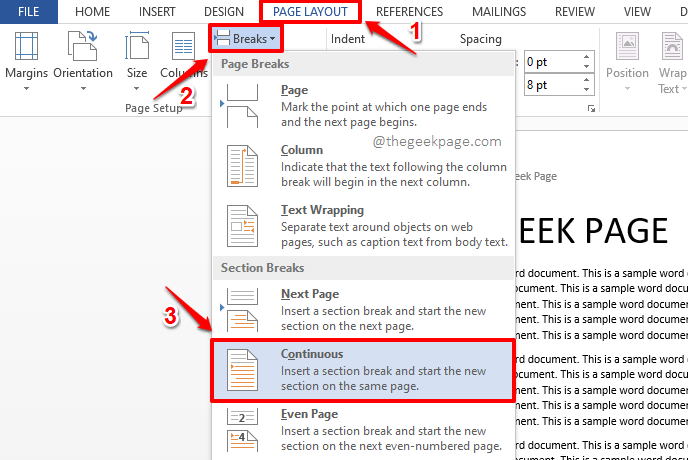The width and height of the screenshot is (688, 460).
Task: Increase the Spacing Before value
Action: click(x=587, y=57)
